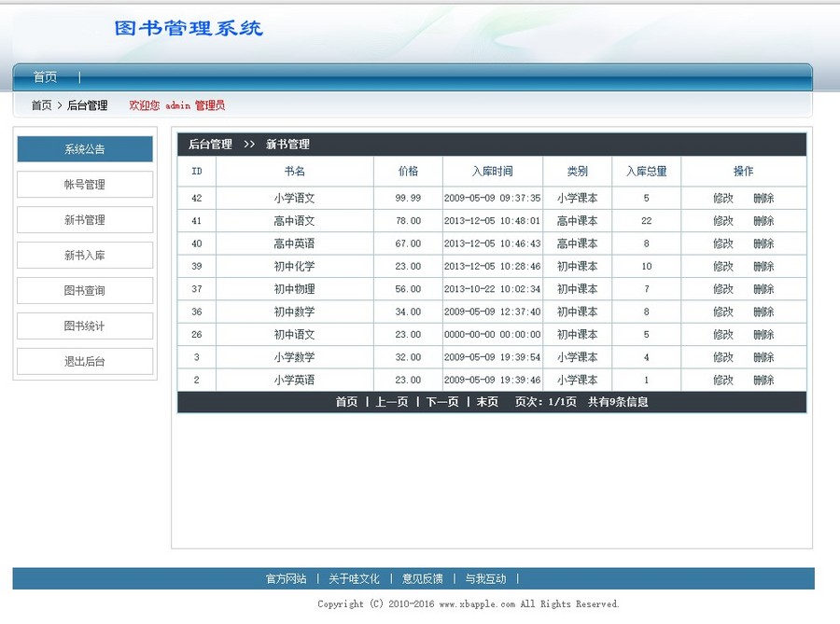This screenshot has height=624, width=840.
Task: Click 后台管理 link in the breadcrumb
Action: pyautogui.click(x=86, y=105)
